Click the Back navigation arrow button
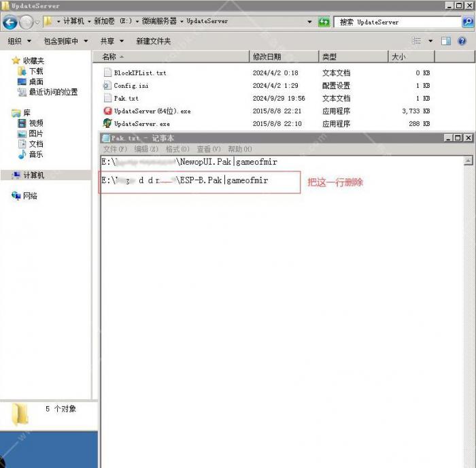This screenshot has width=476, height=468. tap(10, 22)
